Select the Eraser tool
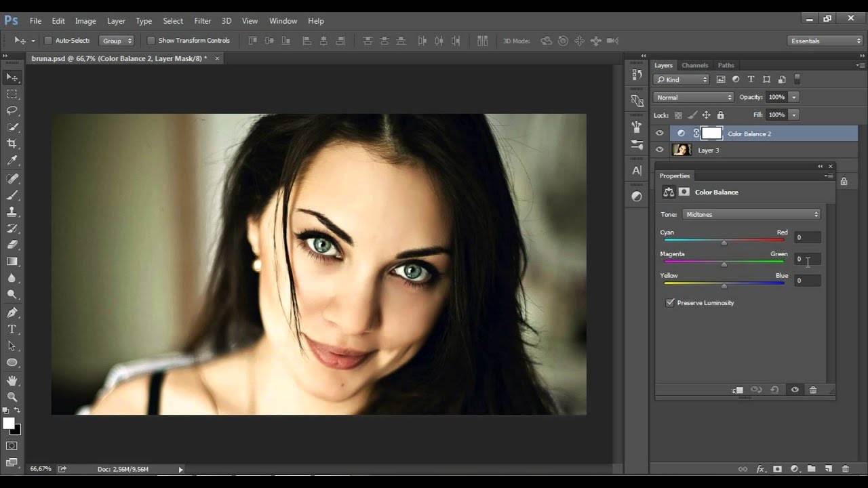868x488 pixels. [12, 245]
